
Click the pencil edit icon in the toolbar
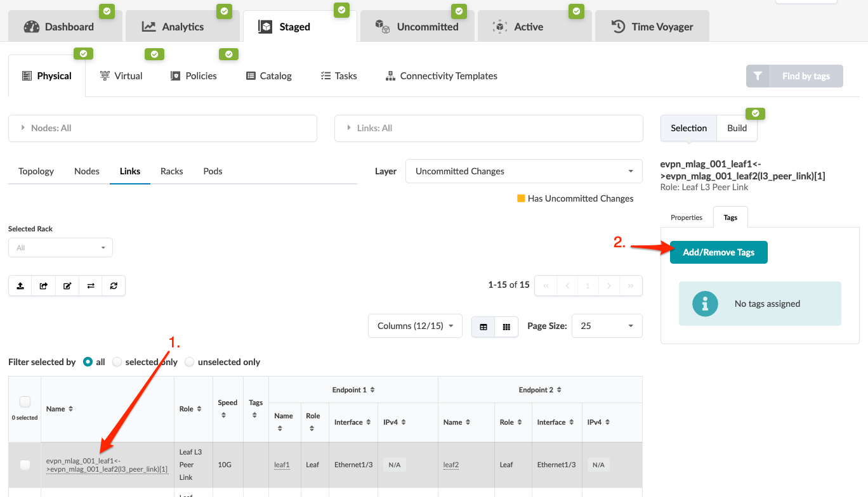click(67, 286)
